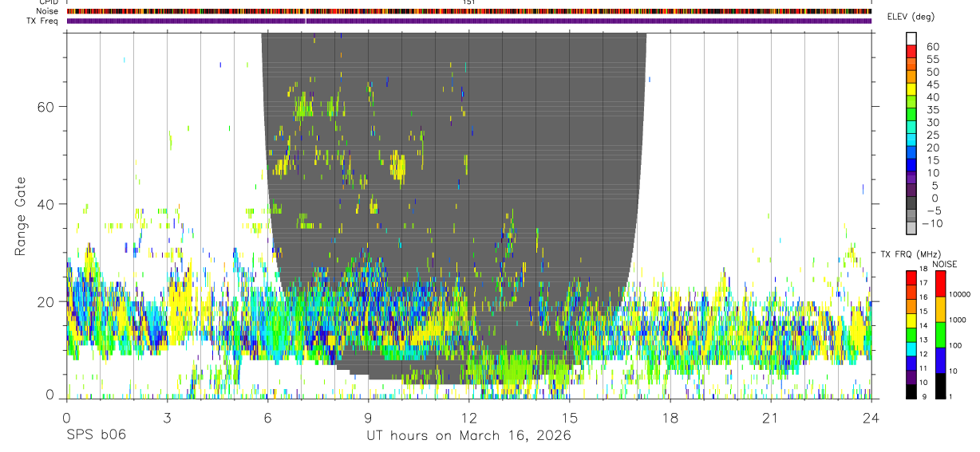This screenshot has width=980, height=452.
Task: Click the red segment of the ELEV colorbar
Action: [911, 52]
